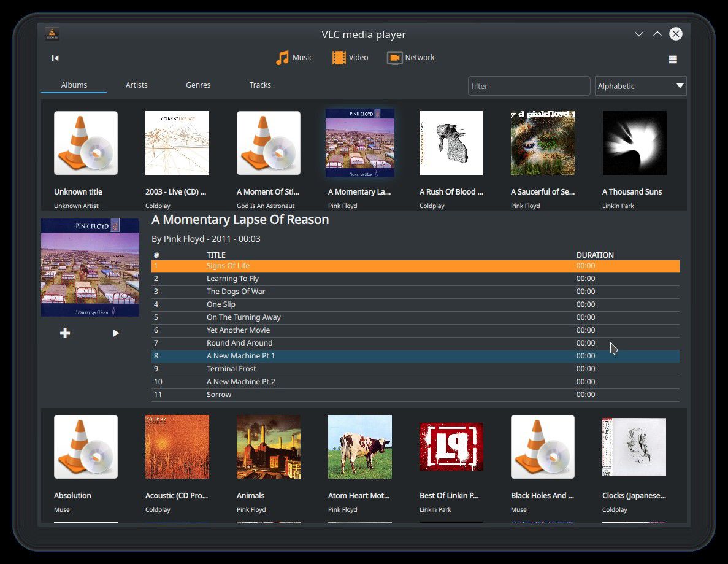
Task: Click the large Pink Floyd album artwork
Action: click(x=90, y=268)
